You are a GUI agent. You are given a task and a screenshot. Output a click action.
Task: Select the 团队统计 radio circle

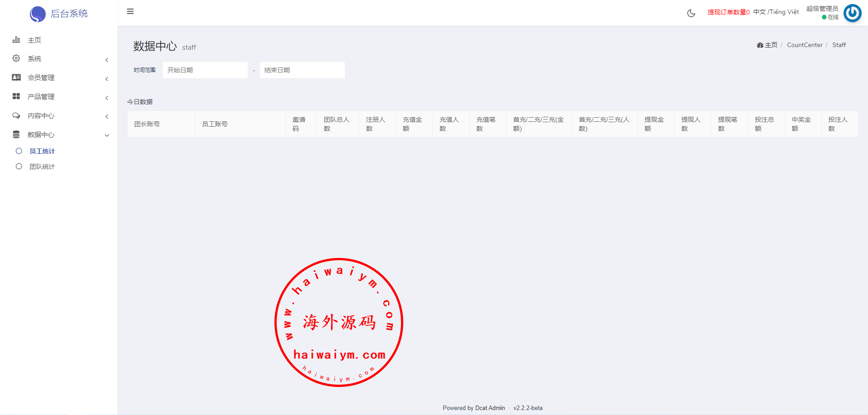[x=19, y=167]
